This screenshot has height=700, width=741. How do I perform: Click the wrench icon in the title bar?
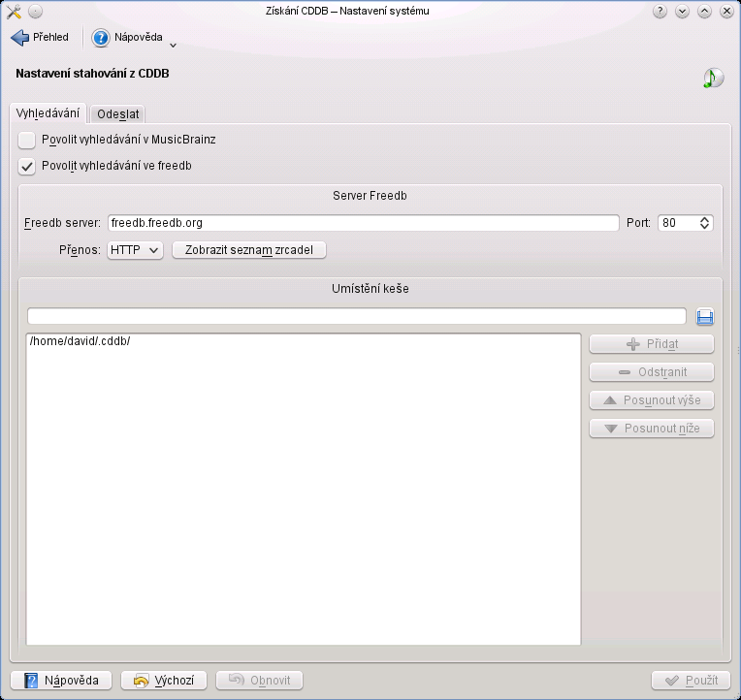pos(15,12)
